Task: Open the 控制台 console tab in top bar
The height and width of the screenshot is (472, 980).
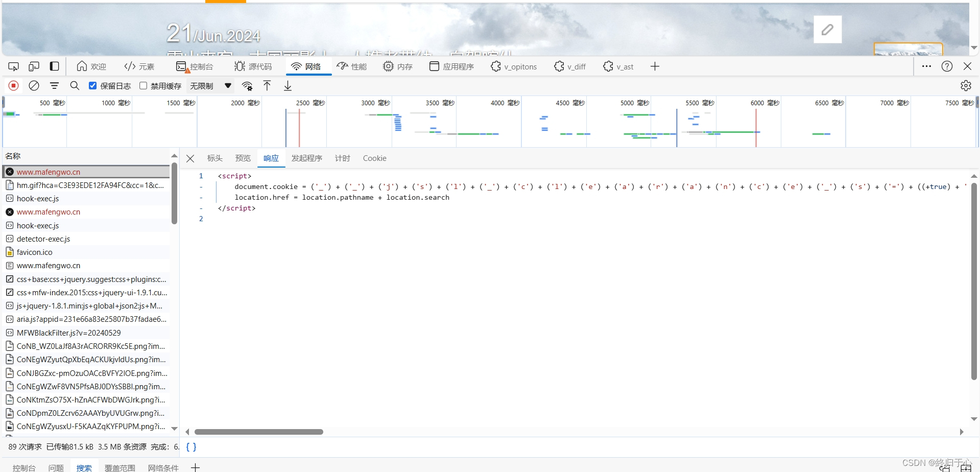Action: click(195, 66)
